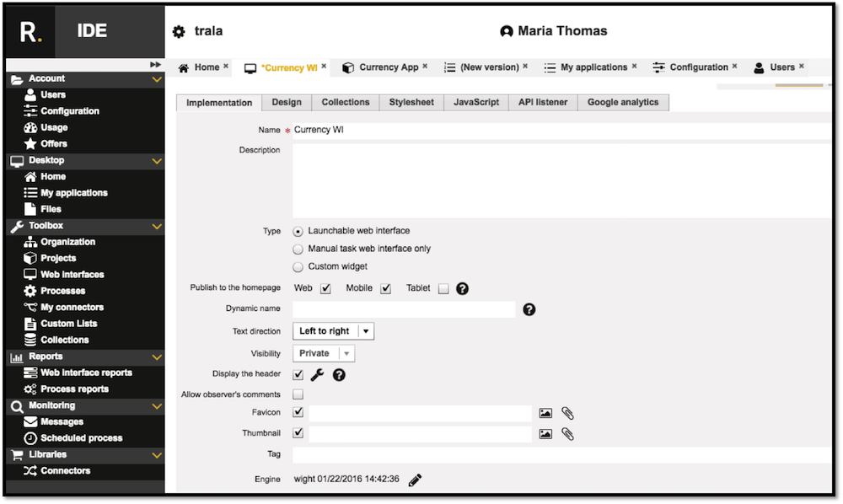
Task: Click the paperclip attach icon in Thumbnail row
Action: click(x=567, y=434)
